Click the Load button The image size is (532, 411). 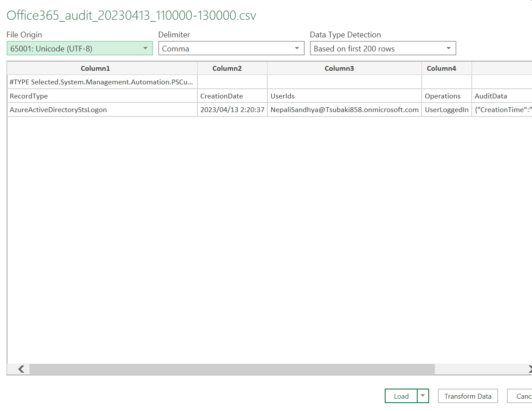[401, 396]
